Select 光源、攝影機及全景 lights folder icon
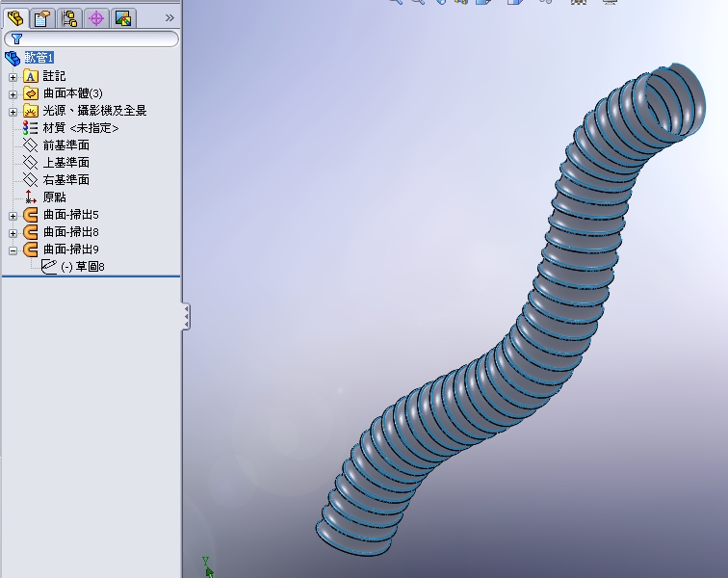 (31, 111)
